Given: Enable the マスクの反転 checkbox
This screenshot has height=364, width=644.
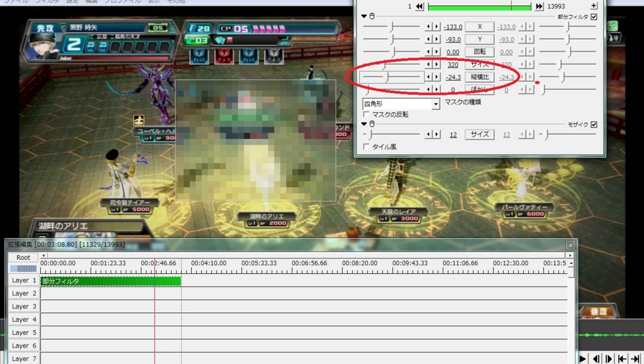Looking at the screenshot, I should (367, 115).
